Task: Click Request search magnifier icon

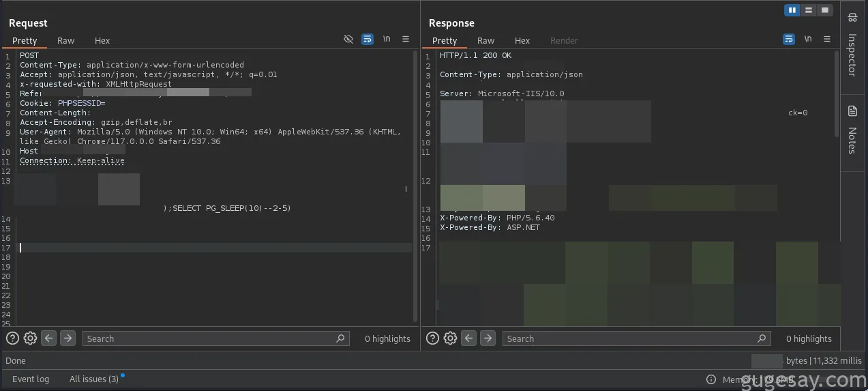Action: point(341,338)
